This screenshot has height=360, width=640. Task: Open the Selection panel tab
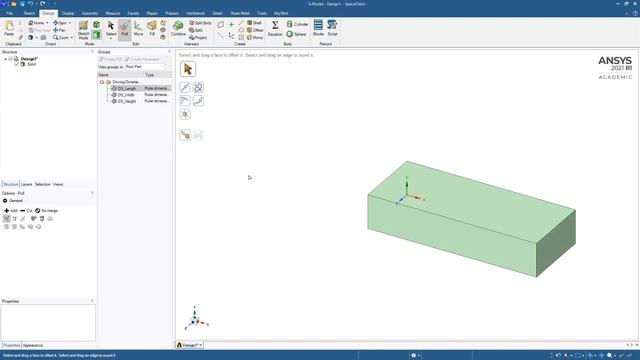tap(42, 184)
